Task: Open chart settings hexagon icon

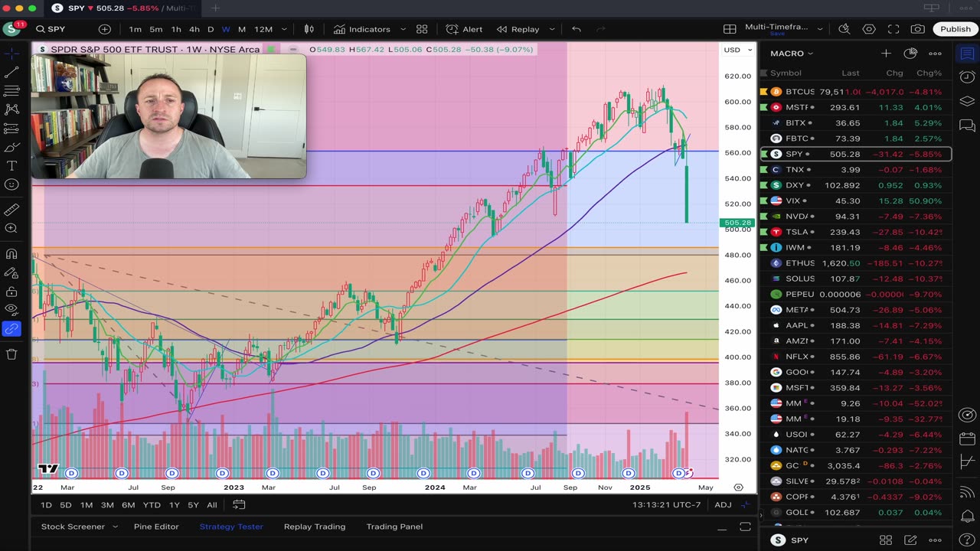Action: [869, 29]
